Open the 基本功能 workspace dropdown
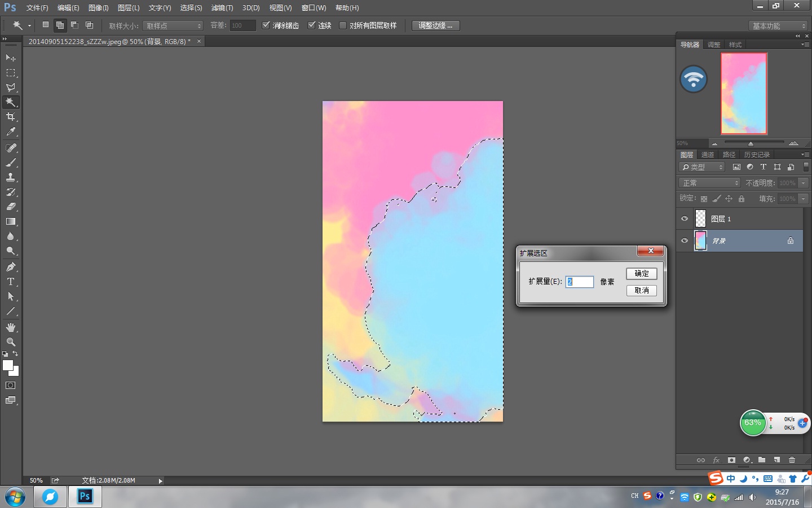This screenshot has width=812, height=508. tap(779, 26)
